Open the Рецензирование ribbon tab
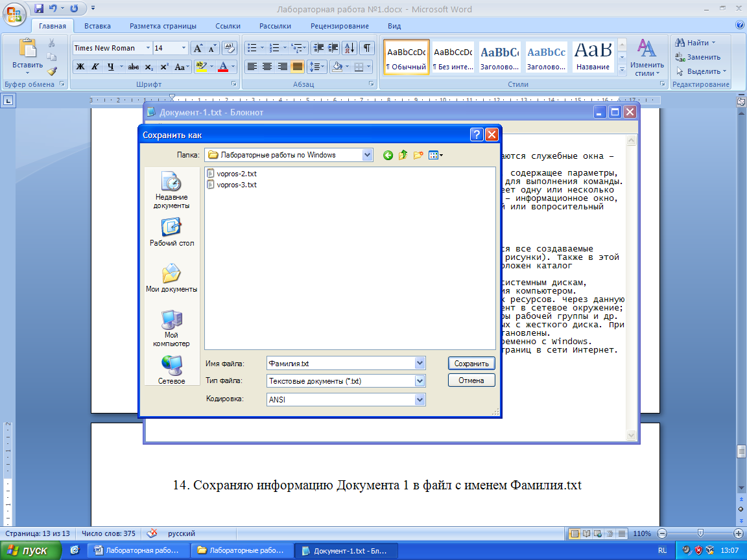 click(340, 26)
